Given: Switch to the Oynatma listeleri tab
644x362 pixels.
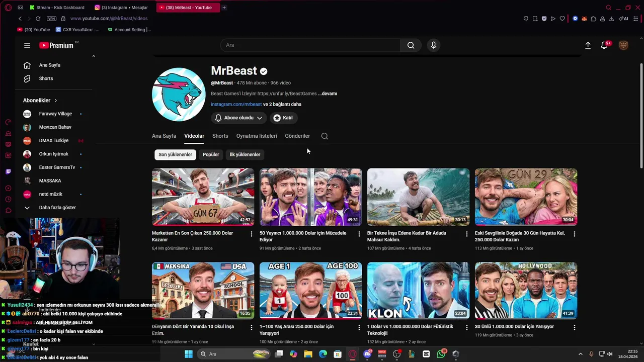Looking at the screenshot, I should pyautogui.click(x=257, y=136).
